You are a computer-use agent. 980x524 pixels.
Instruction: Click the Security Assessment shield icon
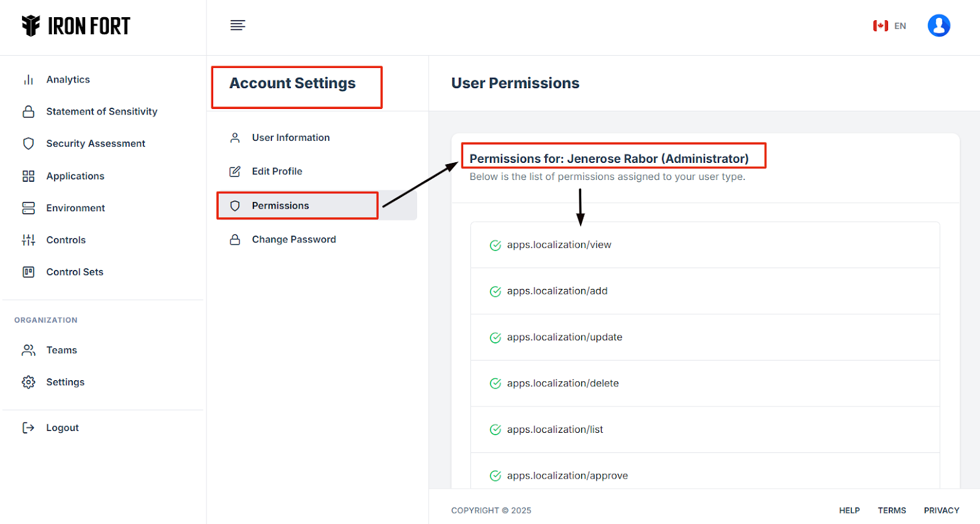28,143
